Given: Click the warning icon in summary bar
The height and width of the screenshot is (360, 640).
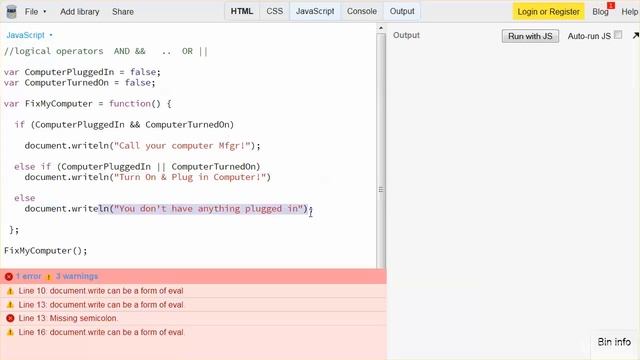Looking at the screenshot, I should point(49,277).
